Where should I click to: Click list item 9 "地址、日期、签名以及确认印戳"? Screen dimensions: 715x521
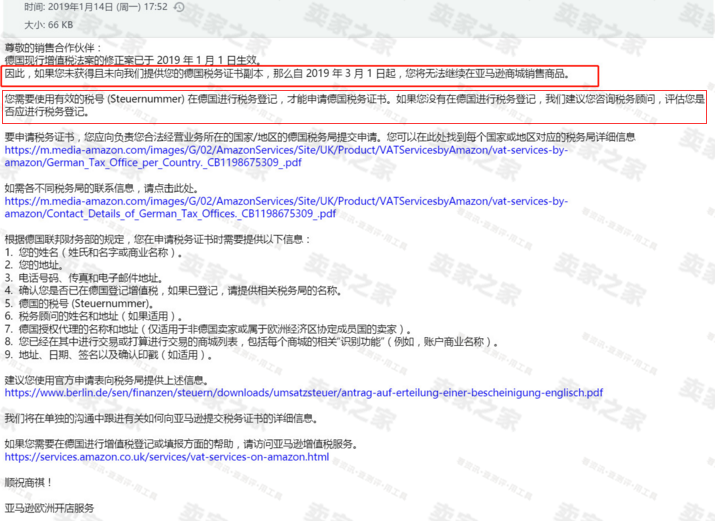click(109, 354)
